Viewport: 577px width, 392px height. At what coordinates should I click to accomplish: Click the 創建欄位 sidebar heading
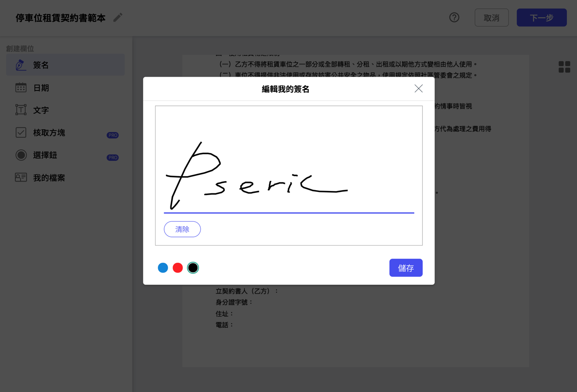tap(20, 48)
